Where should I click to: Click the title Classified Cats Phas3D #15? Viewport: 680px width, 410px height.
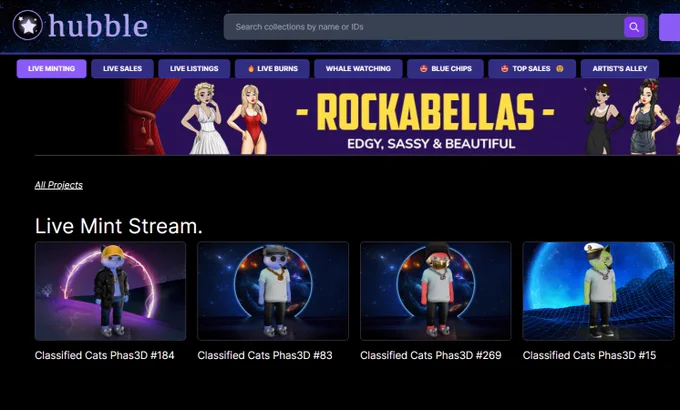click(x=589, y=355)
